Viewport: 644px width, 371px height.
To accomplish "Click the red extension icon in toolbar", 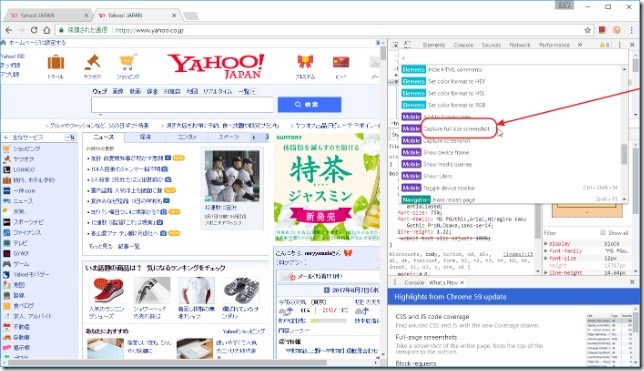I will 602,30.
